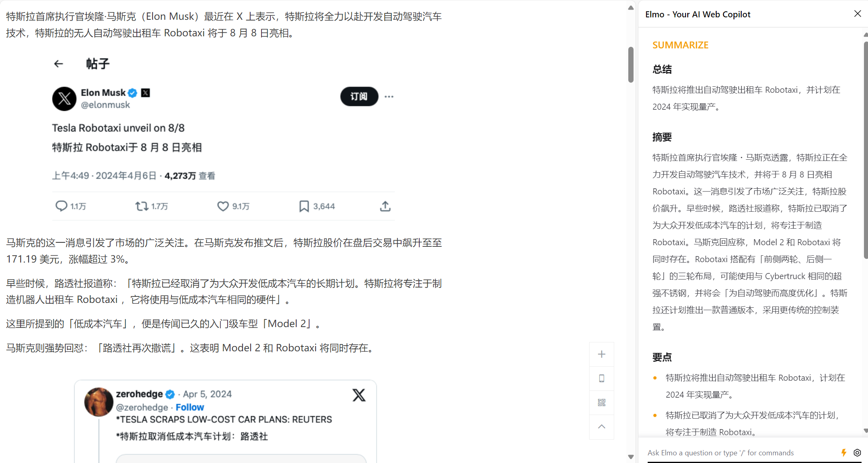Image resolution: width=868 pixels, height=463 pixels.
Task: Click the 摘要 section heading
Action: [662, 137]
